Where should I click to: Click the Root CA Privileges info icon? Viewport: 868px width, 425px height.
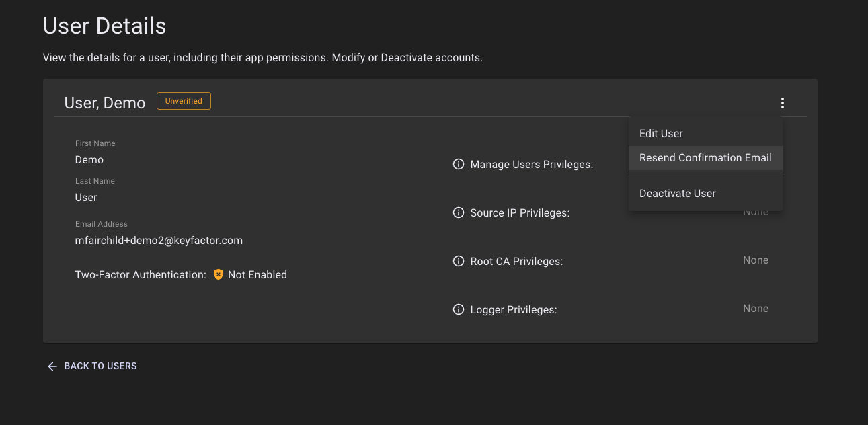[459, 261]
